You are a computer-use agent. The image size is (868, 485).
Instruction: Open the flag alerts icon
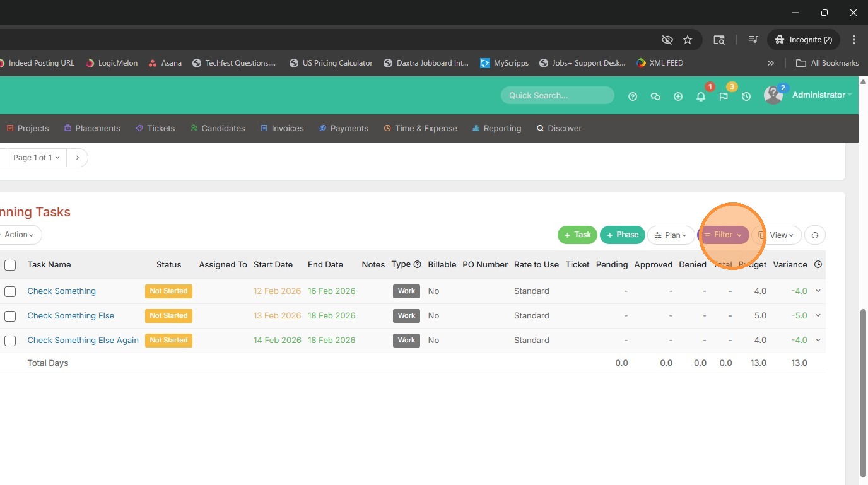pos(724,96)
